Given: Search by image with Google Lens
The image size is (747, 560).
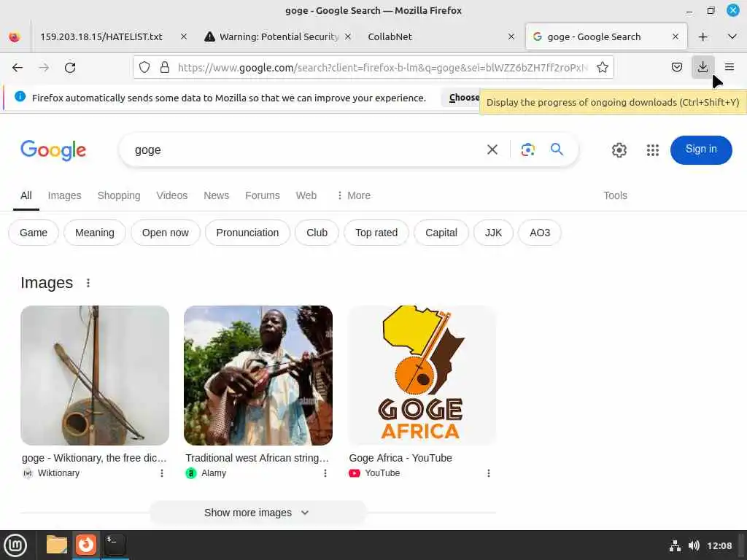Looking at the screenshot, I should 527,149.
